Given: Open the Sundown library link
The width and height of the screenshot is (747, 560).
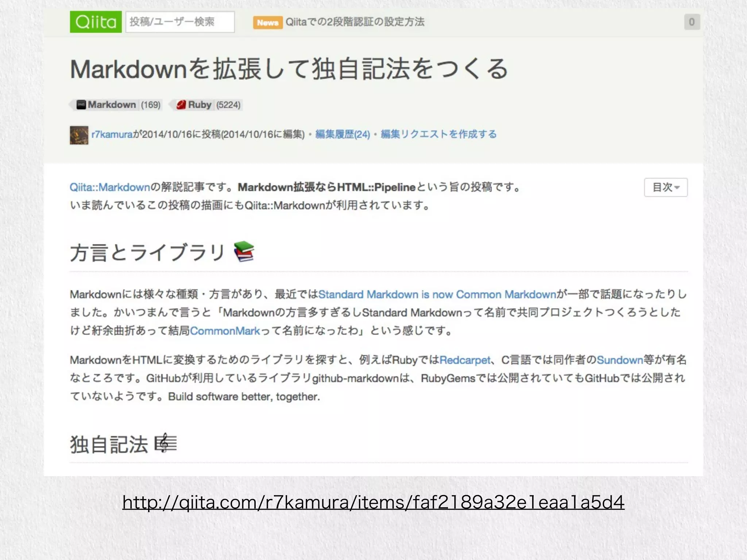Looking at the screenshot, I should click(620, 360).
